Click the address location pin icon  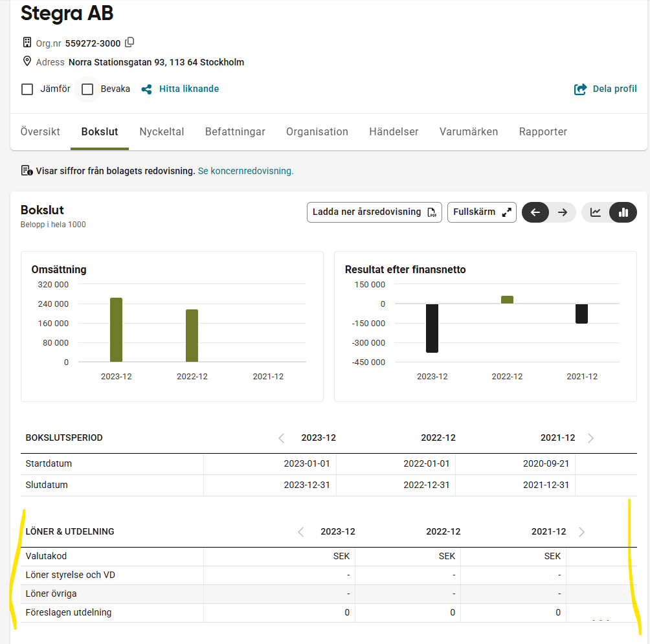(27, 61)
